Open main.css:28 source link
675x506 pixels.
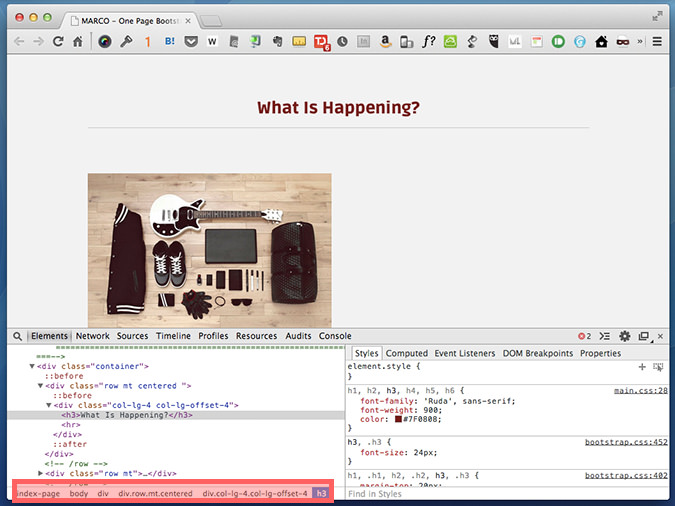click(x=640, y=390)
